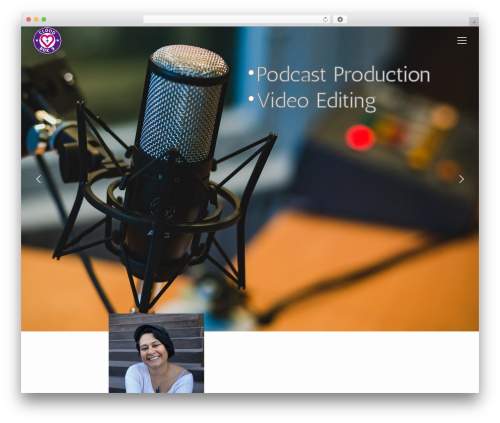Click the 'Podcast Production' slide text
This screenshot has height=423, width=500.
[343, 74]
